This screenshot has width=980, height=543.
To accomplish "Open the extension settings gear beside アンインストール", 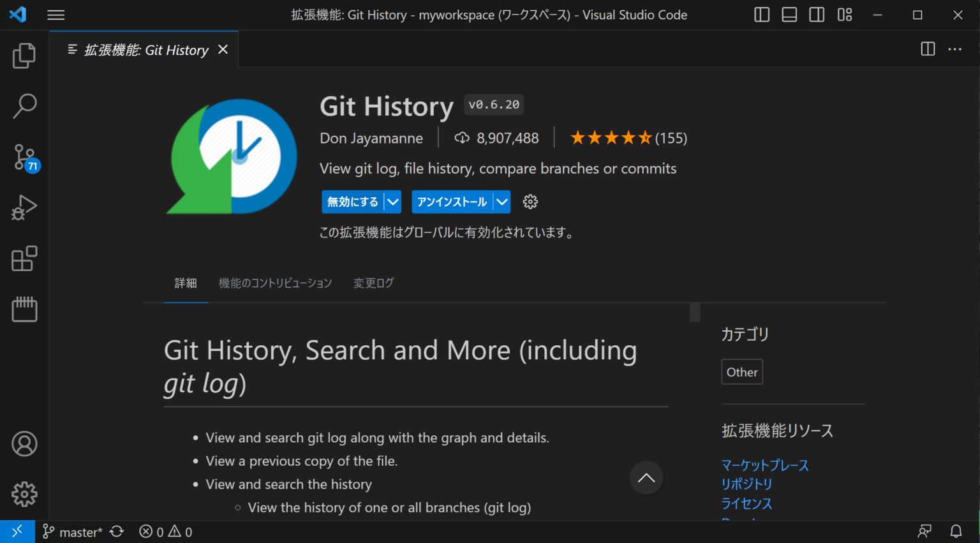I will (530, 202).
